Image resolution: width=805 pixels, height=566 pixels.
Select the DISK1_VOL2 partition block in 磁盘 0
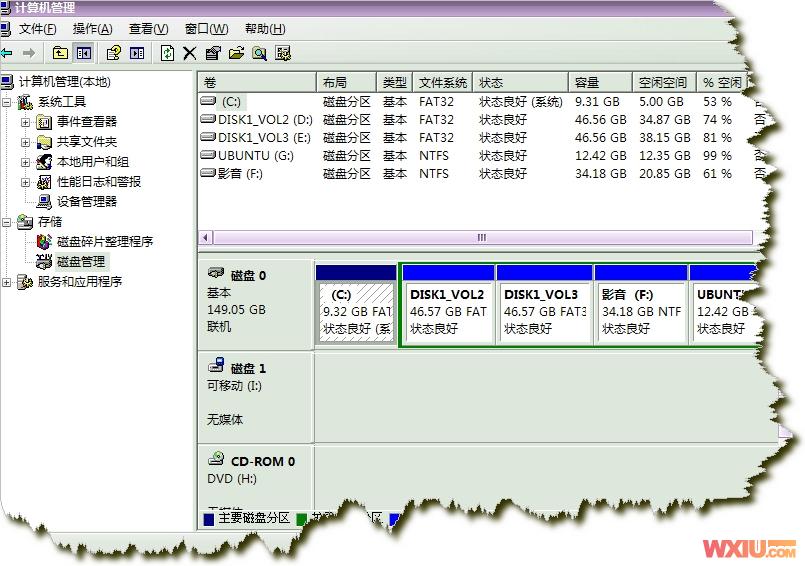coord(447,312)
